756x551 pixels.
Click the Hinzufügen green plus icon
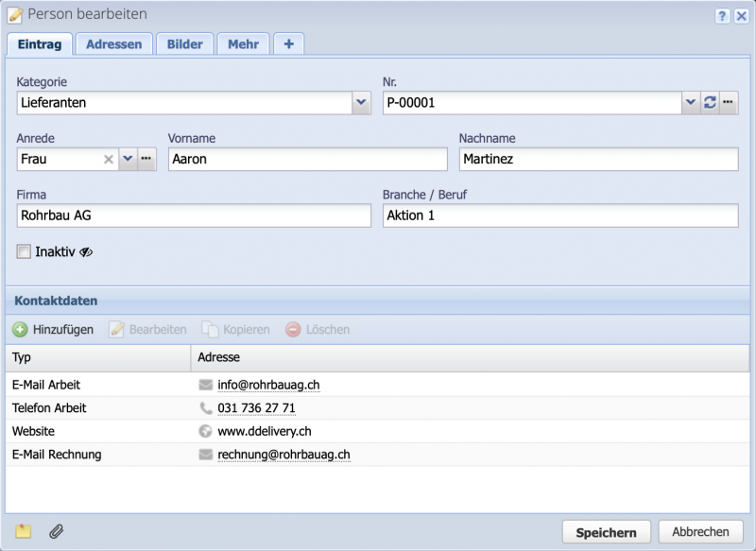(22, 329)
